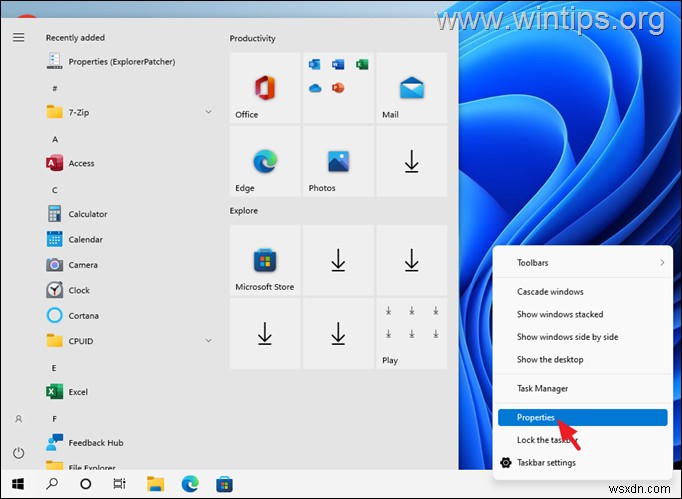
Task: Click the Cortana circle on taskbar
Action: click(86, 484)
